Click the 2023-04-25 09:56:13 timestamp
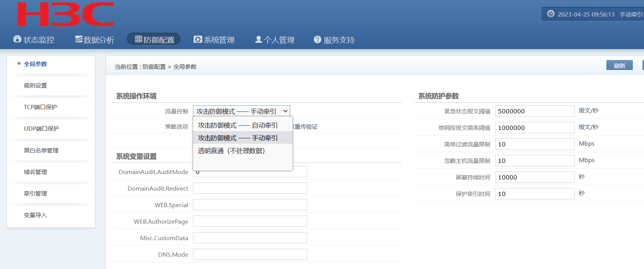The image size is (644, 269). [x=586, y=14]
